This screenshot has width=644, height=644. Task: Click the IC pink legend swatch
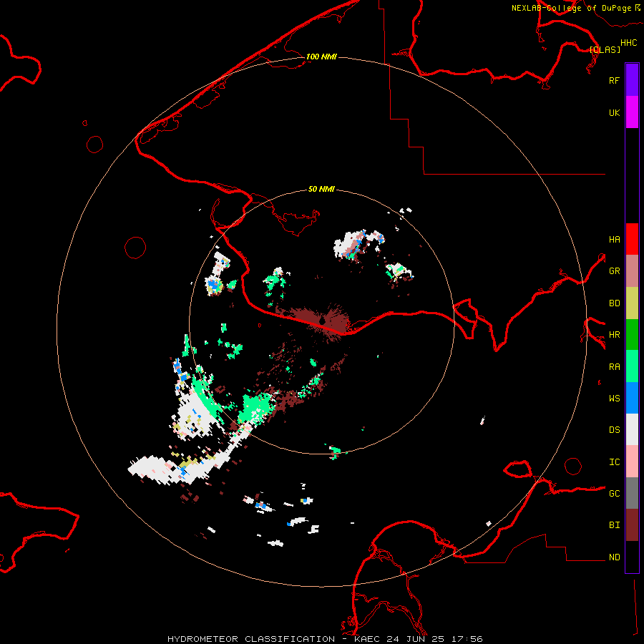point(632,462)
